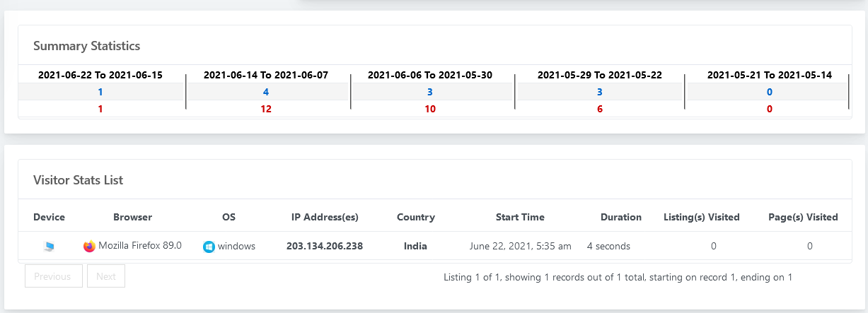This screenshot has width=868, height=313.
Task: Click blue count 3 under 2021-06-06 range
Action: pos(430,92)
